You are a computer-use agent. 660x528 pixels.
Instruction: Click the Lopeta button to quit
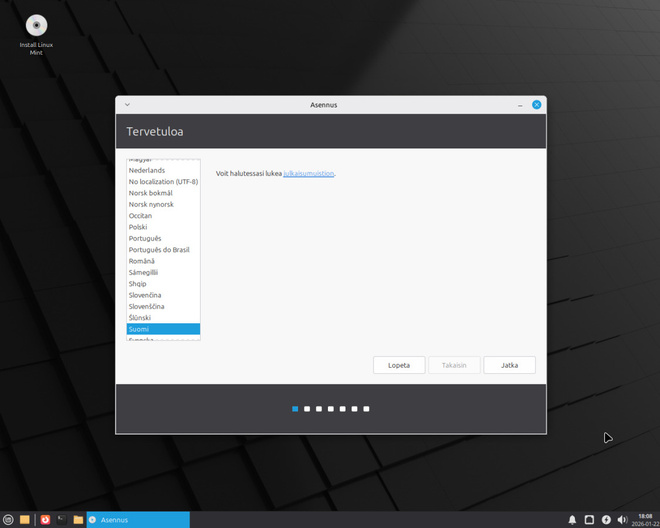[x=399, y=365]
